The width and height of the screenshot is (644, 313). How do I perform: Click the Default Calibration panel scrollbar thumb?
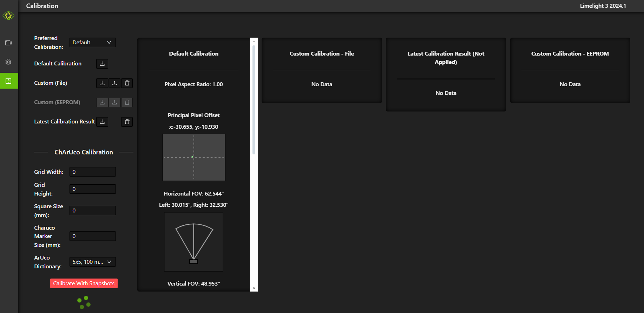[254, 100]
